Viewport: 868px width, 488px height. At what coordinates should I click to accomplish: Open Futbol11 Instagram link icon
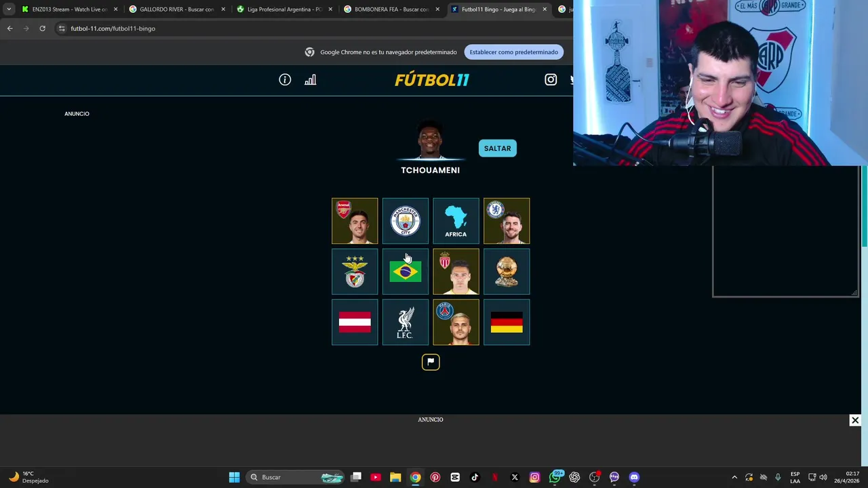point(551,80)
